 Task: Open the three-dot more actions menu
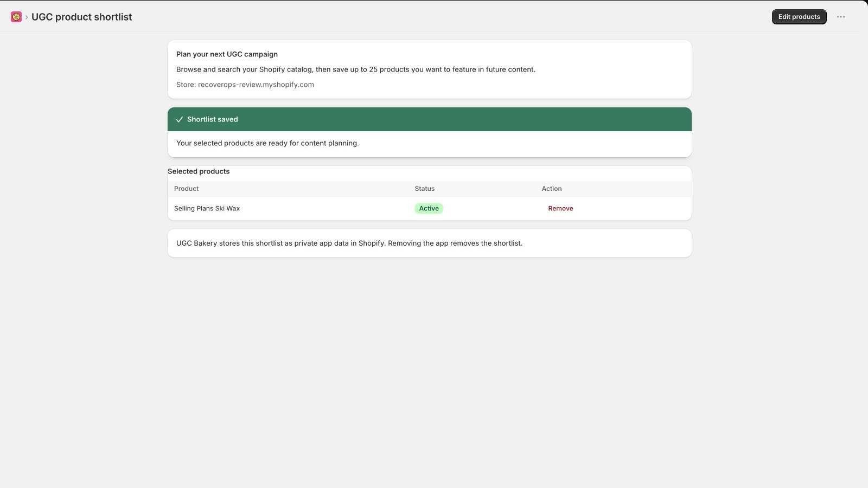(x=841, y=17)
